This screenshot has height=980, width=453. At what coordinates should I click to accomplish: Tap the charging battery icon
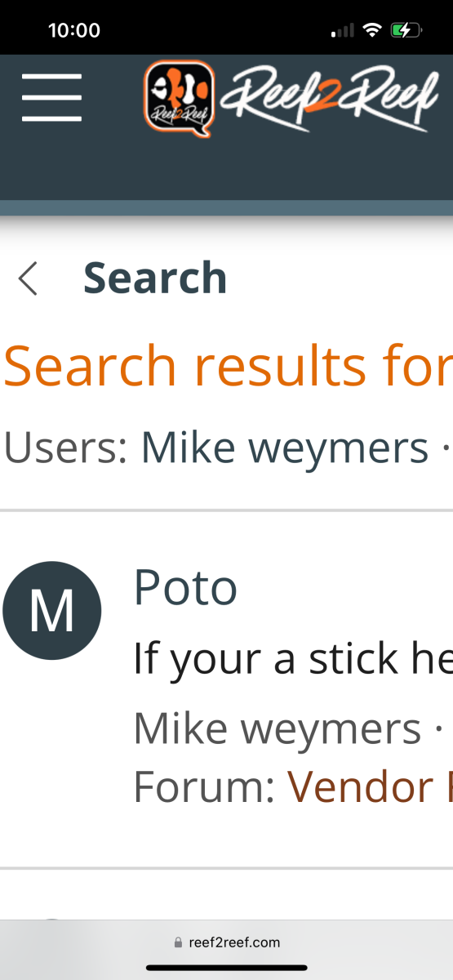tap(406, 31)
